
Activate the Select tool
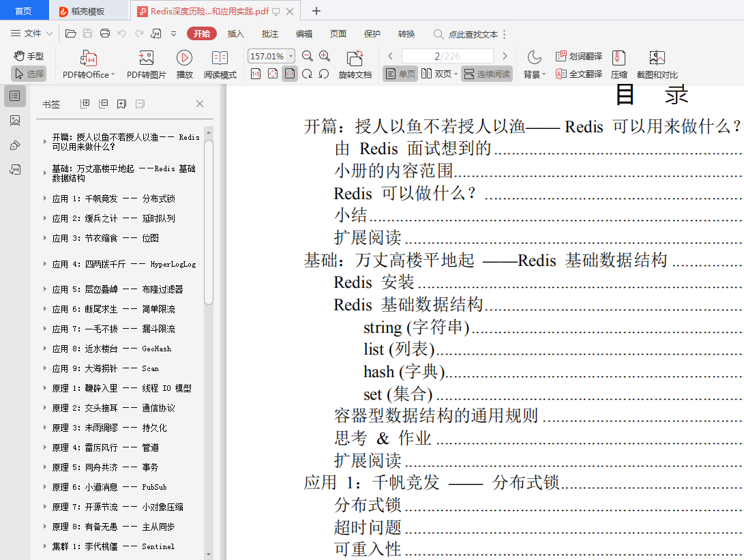29,74
